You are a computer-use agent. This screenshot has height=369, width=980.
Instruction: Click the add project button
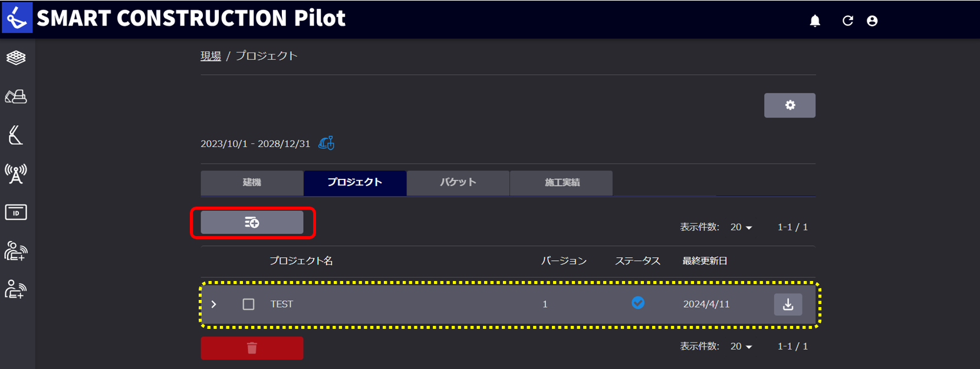(252, 223)
